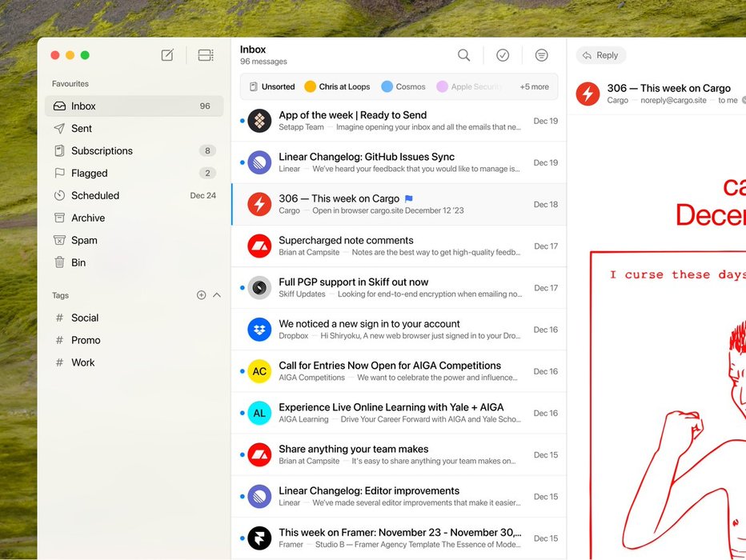Toggle unread dot on AIGA Competitions email
The height and width of the screenshot is (560, 746).
pyautogui.click(x=243, y=371)
